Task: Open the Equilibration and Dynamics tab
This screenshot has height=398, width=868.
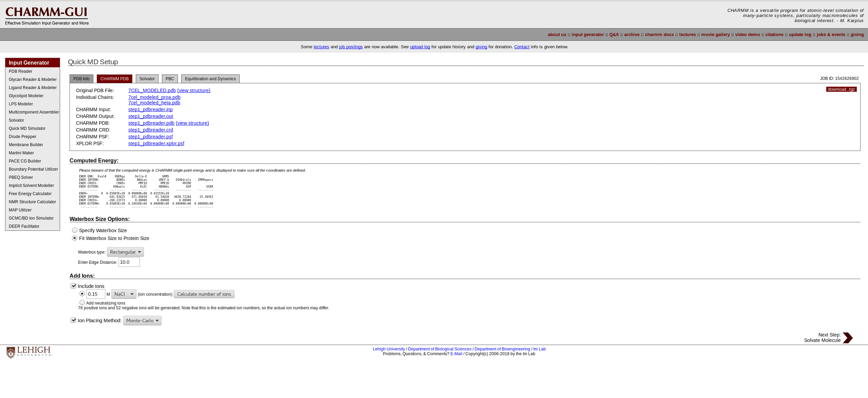Action: 210,79
